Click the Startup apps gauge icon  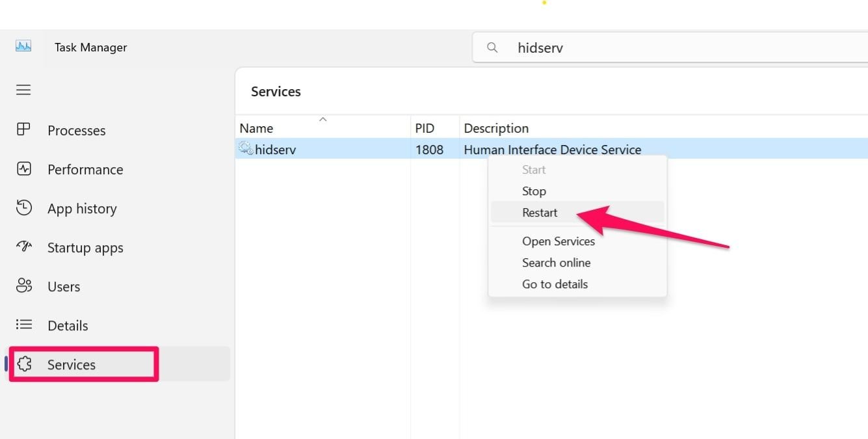coord(23,247)
